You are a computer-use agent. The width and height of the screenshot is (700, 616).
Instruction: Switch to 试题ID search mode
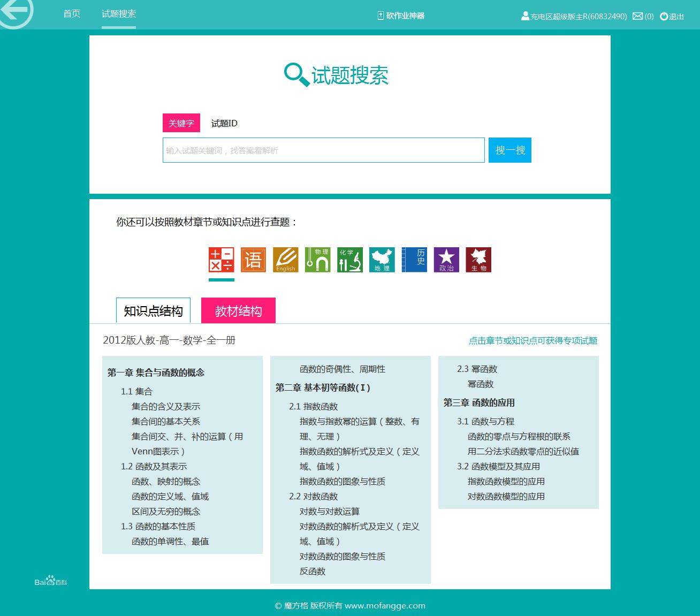[223, 123]
